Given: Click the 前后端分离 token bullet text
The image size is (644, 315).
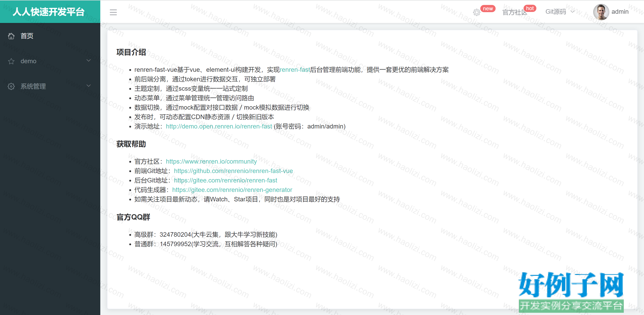Looking at the screenshot, I should pyautogui.click(x=205, y=79).
